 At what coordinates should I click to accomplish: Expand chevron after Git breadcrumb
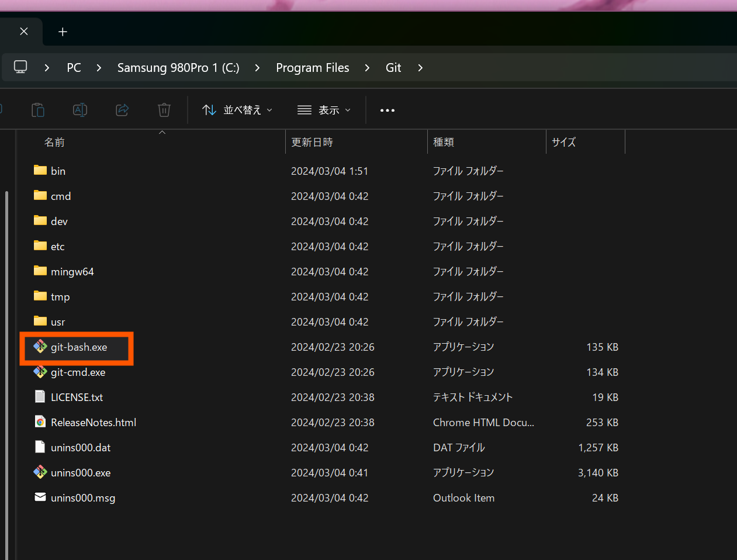(x=420, y=68)
